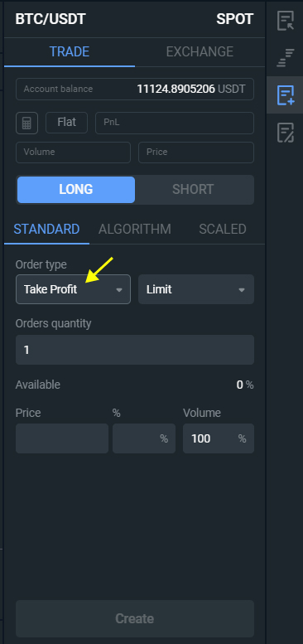Select the STANDARD tab
Image resolution: width=303 pixels, height=644 pixels.
click(x=46, y=230)
